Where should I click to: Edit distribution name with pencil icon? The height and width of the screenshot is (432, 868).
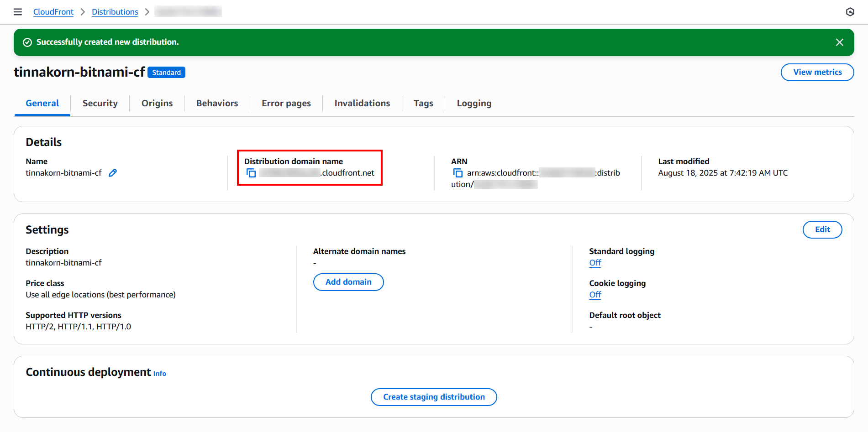click(x=113, y=173)
